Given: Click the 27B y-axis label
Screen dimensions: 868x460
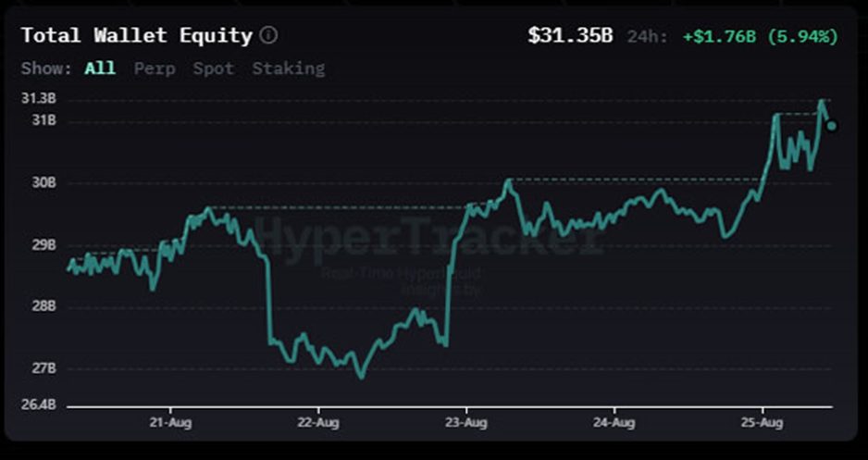Looking at the screenshot, I should pos(44,368).
